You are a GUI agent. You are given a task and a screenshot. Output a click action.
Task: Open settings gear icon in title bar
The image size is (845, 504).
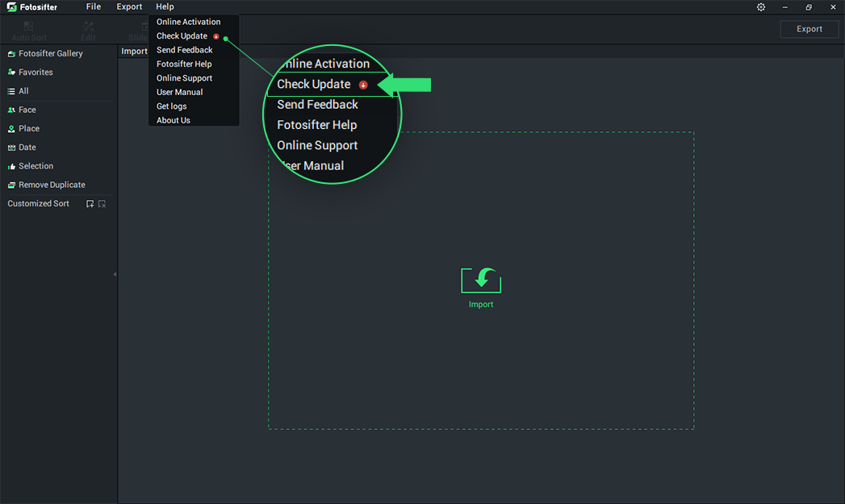coord(761,7)
